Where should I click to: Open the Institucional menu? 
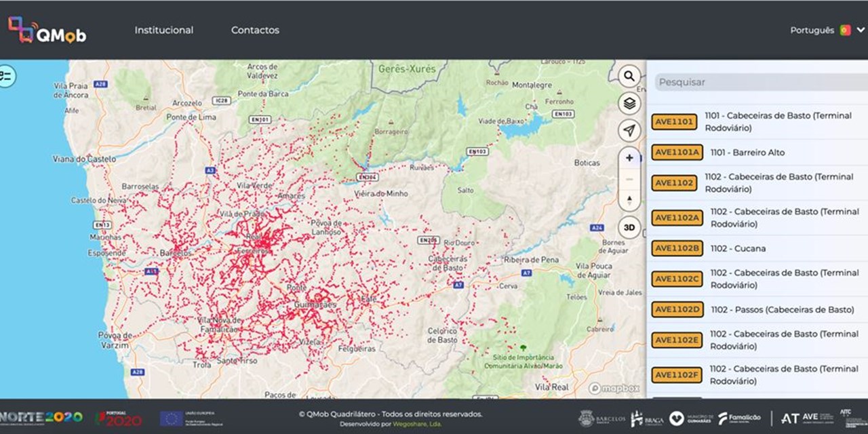click(163, 31)
